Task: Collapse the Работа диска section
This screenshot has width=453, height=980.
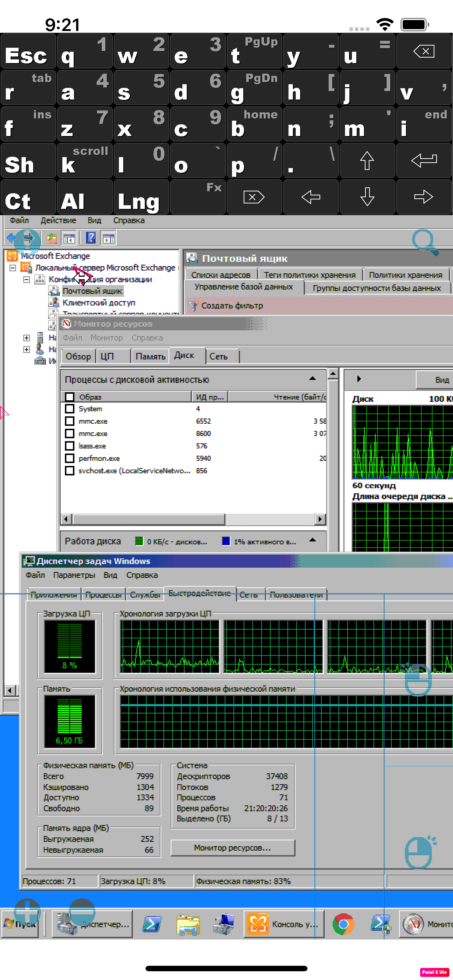Action: point(313,540)
